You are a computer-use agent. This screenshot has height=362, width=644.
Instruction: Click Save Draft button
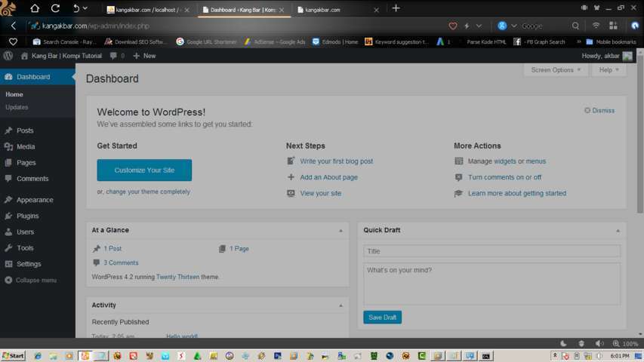pyautogui.click(x=382, y=318)
